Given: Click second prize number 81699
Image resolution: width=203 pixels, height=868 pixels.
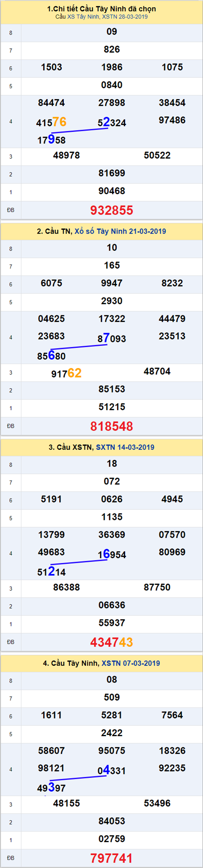Looking at the screenshot, I should 112,173.
